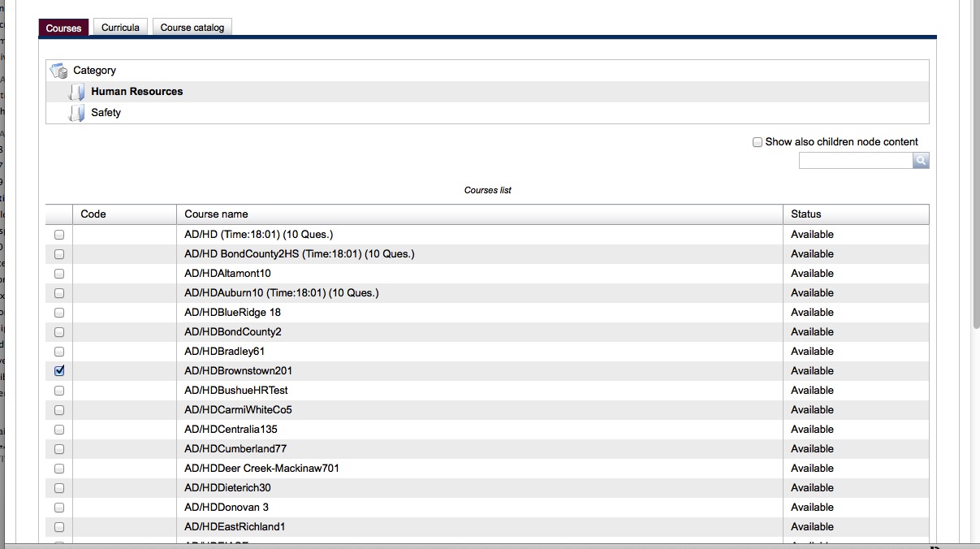
Task: Select the Human Resources category node
Action: (x=136, y=92)
